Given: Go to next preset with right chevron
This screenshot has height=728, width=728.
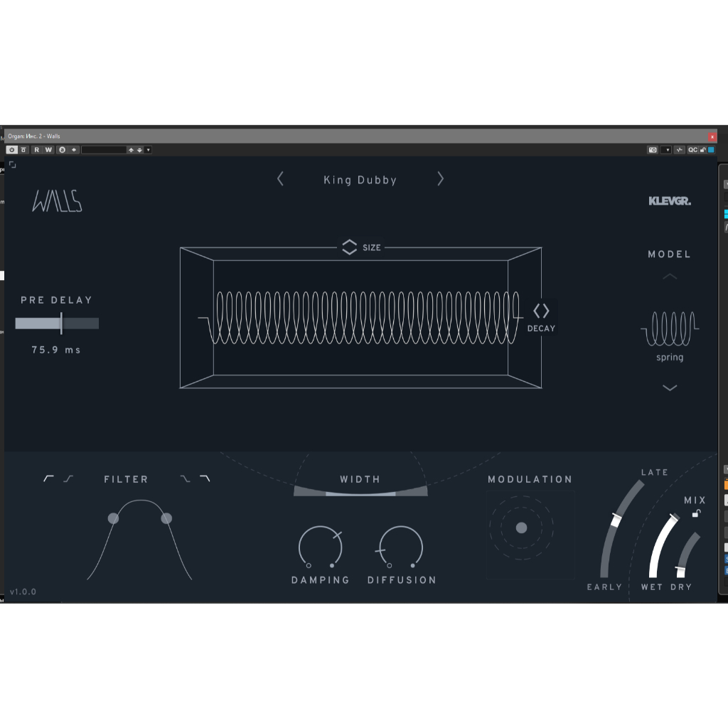Looking at the screenshot, I should (x=441, y=178).
